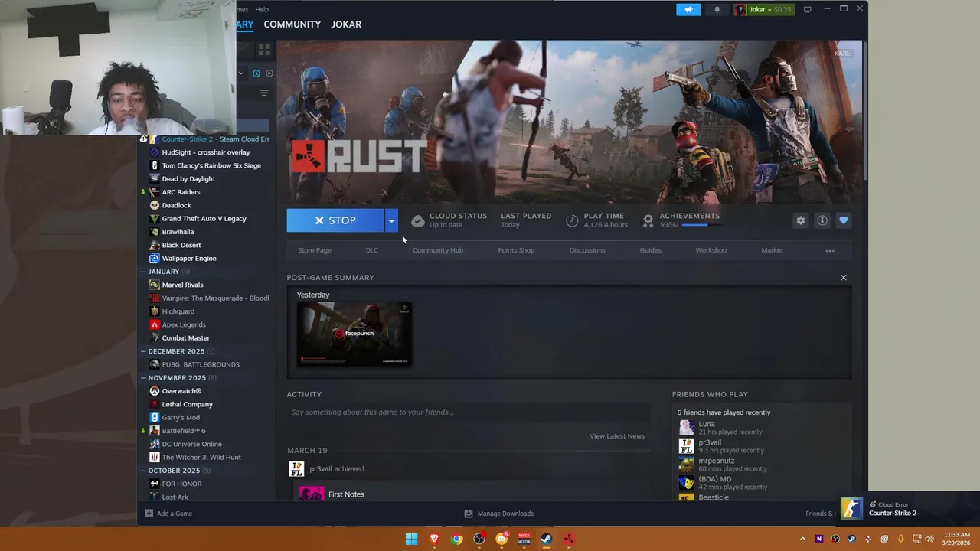Select Tom Clancy's Rainbow Six Siege

pos(211,165)
